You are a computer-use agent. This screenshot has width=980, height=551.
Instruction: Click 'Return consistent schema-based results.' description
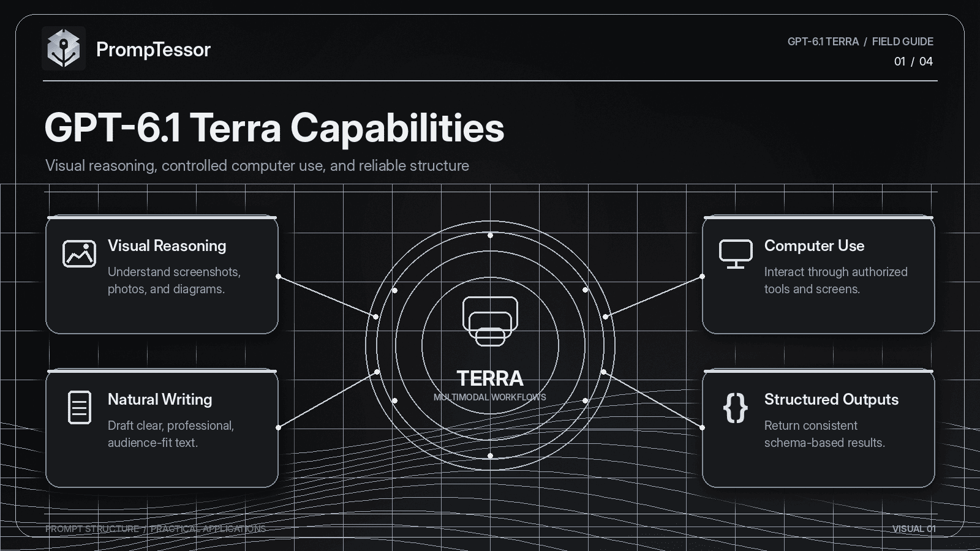824,434
